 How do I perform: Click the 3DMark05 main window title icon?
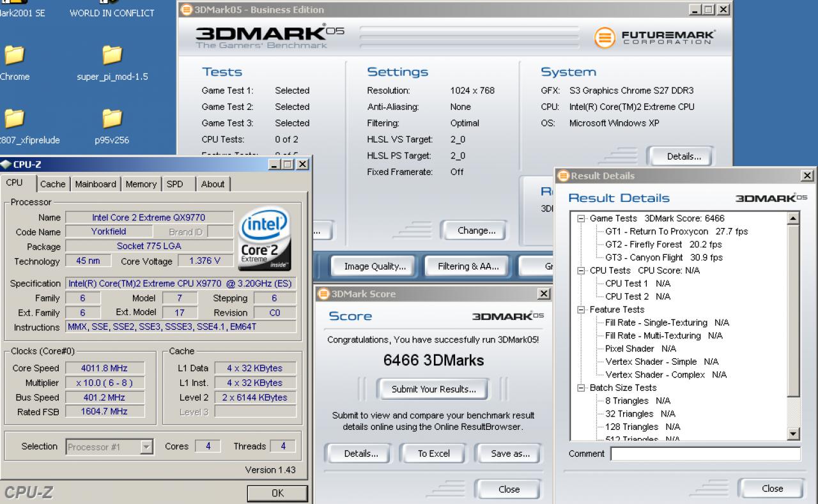coord(186,10)
